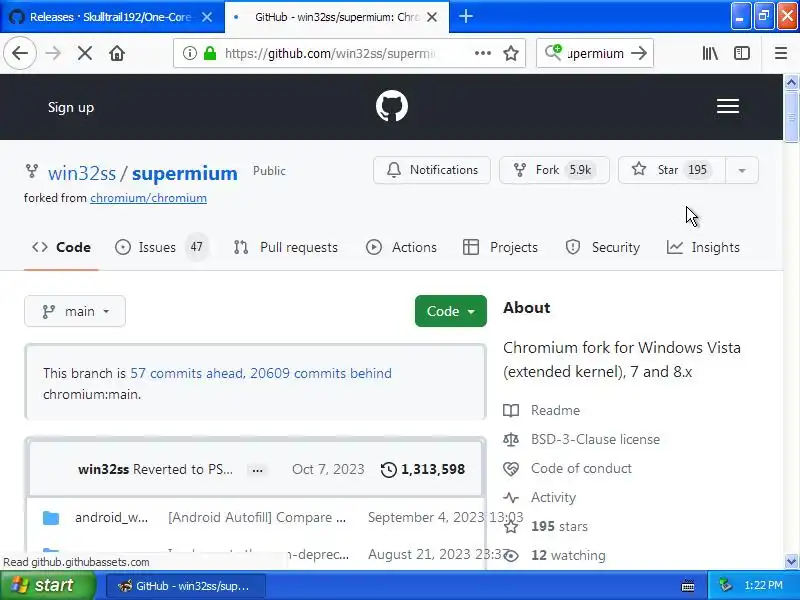Click the GitHub Octocat logo
Screen dimensions: 800x600
[391, 106]
